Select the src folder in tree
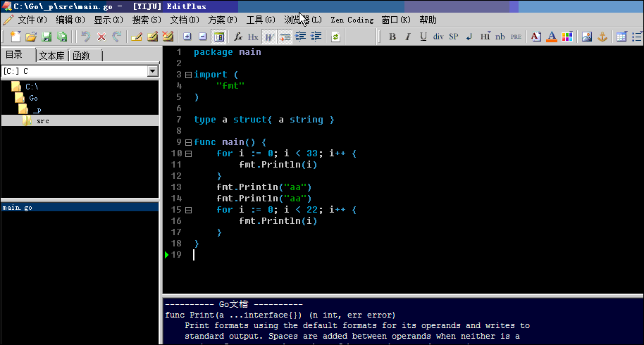 pos(42,120)
